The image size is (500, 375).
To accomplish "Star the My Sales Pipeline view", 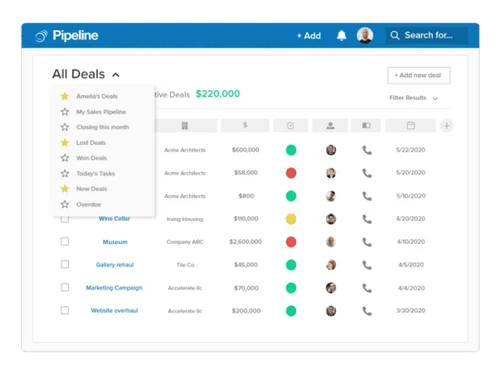I will tap(65, 112).
